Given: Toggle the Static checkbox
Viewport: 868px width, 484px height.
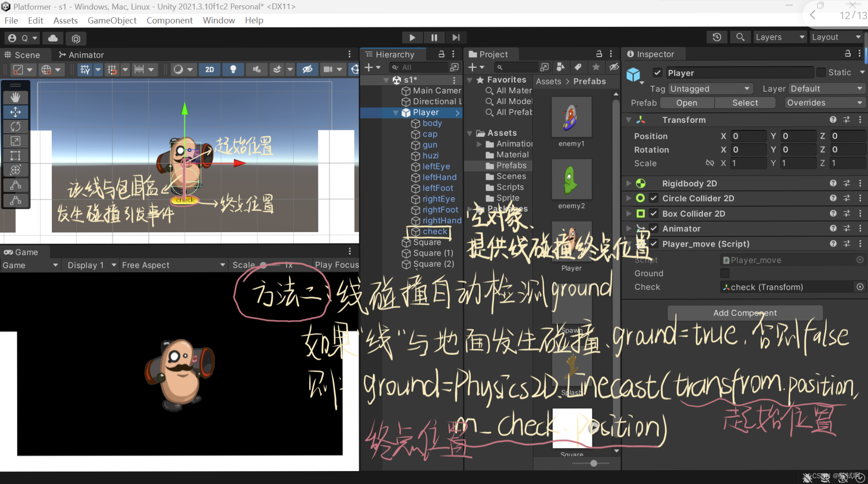Looking at the screenshot, I should click(821, 72).
